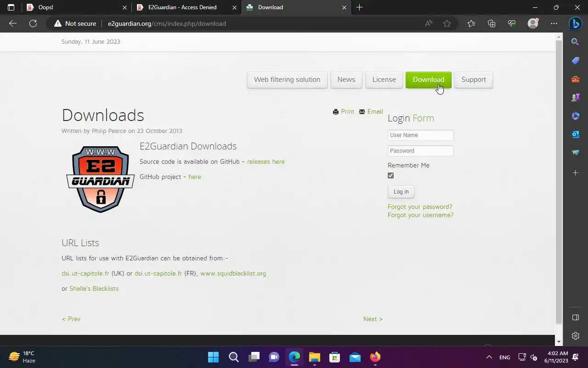This screenshot has width=588, height=368.
Task: Go to the Prev article
Action: click(x=71, y=319)
